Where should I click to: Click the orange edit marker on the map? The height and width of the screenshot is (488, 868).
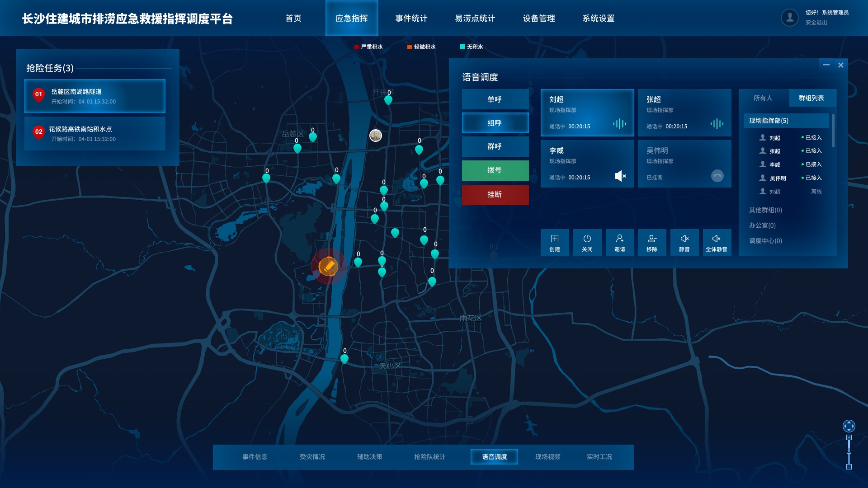[328, 266]
